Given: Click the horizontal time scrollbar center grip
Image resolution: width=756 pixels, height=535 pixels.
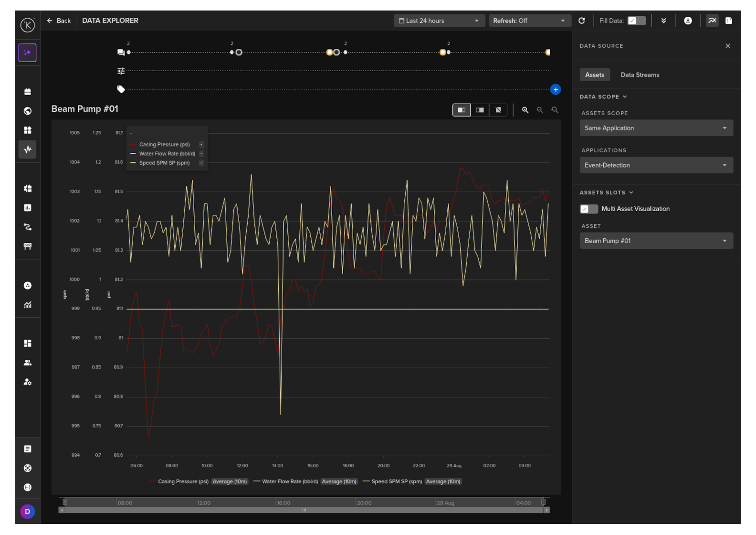Looking at the screenshot, I should click(x=304, y=510).
